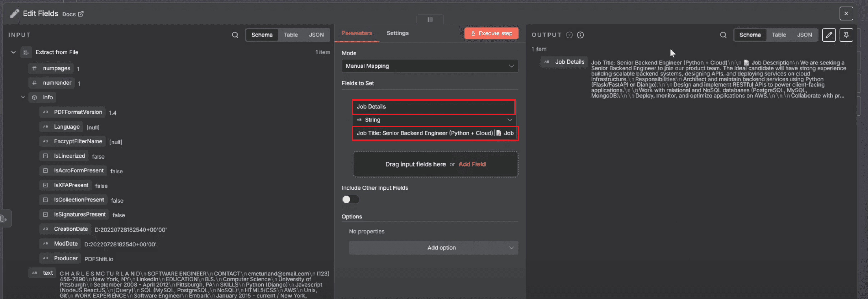Switch OUTPUT view to Schema

tap(750, 35)
